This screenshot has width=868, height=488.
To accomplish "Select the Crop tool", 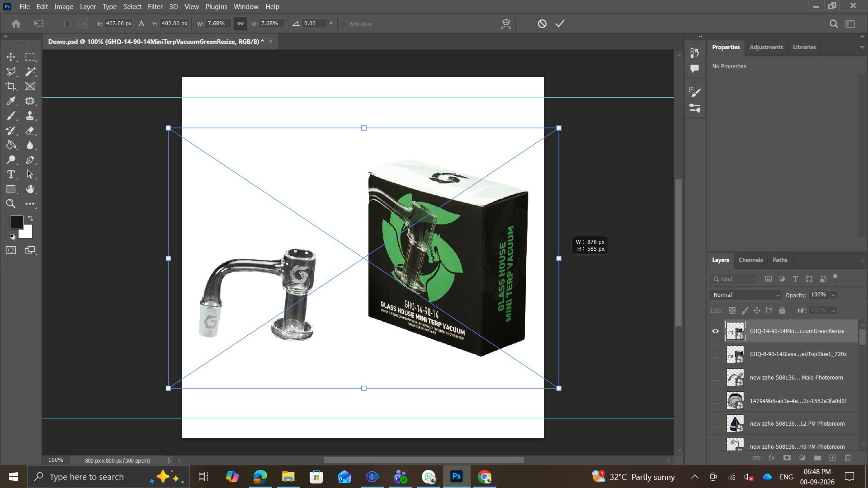I will [x=11, y=86].
